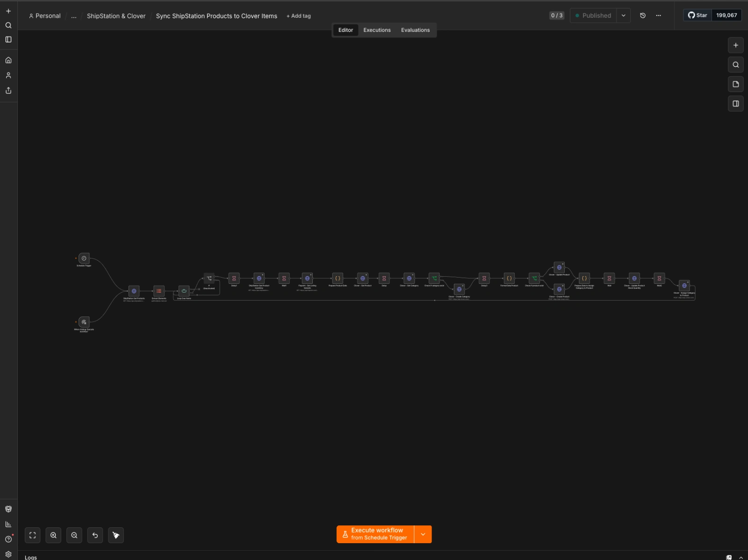Select the Extract Elements node
This screenshot has height=560, width=748.
[x=159, y=291]
